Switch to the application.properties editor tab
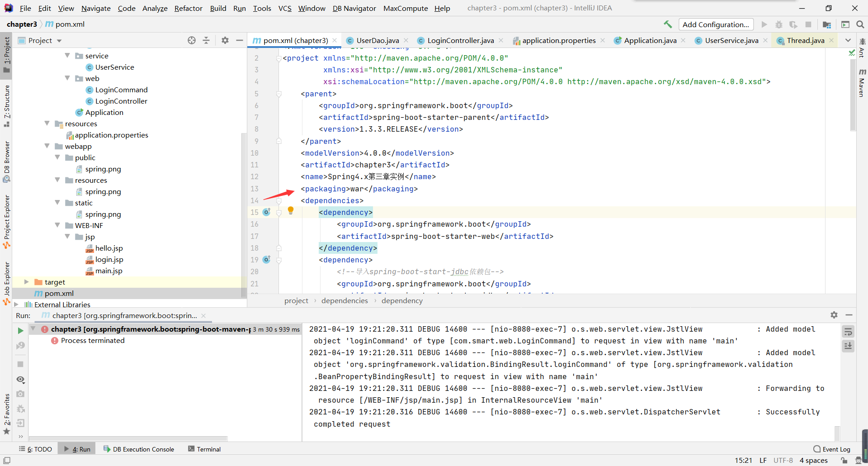Viewport: 868px width, 466px height. click(x=559, y=40)
